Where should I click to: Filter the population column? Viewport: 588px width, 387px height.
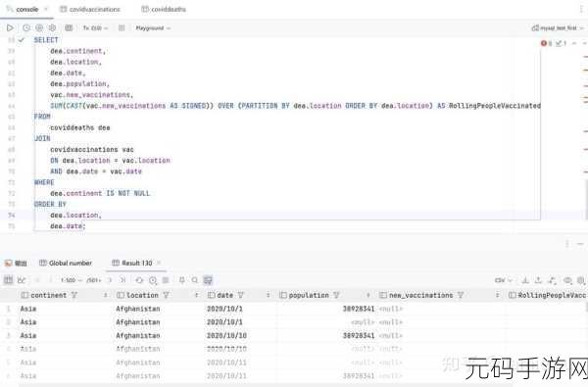tap(336, 295)
